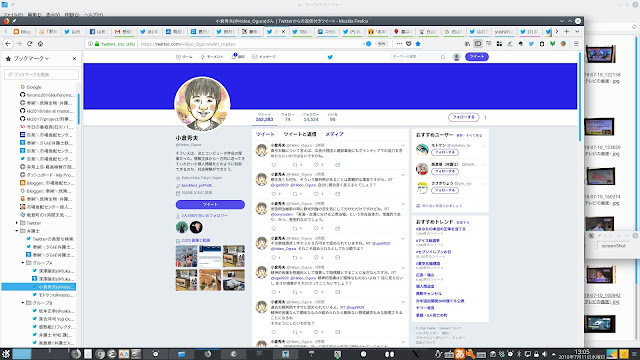Open Twitter メッセージ navigation
Image resolution: width=640 pixels, height=360 pixels.
(264, 57)
